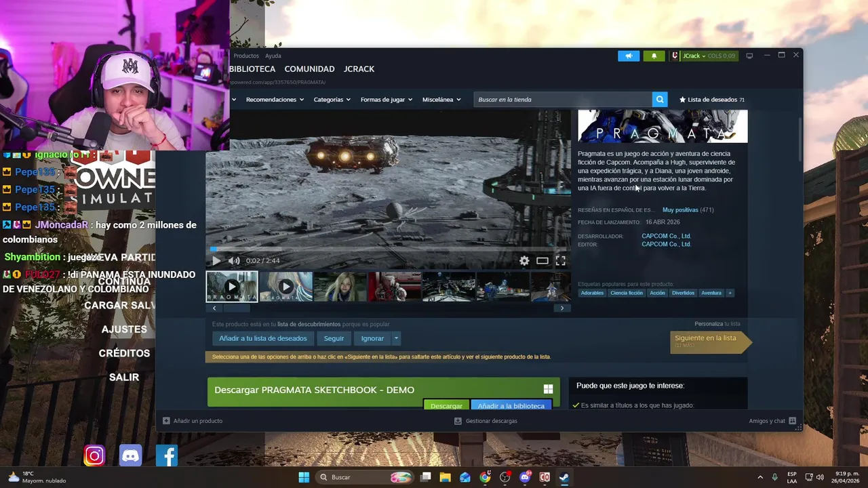Toggle theater mode on the trailer

(x=542, y=260)
